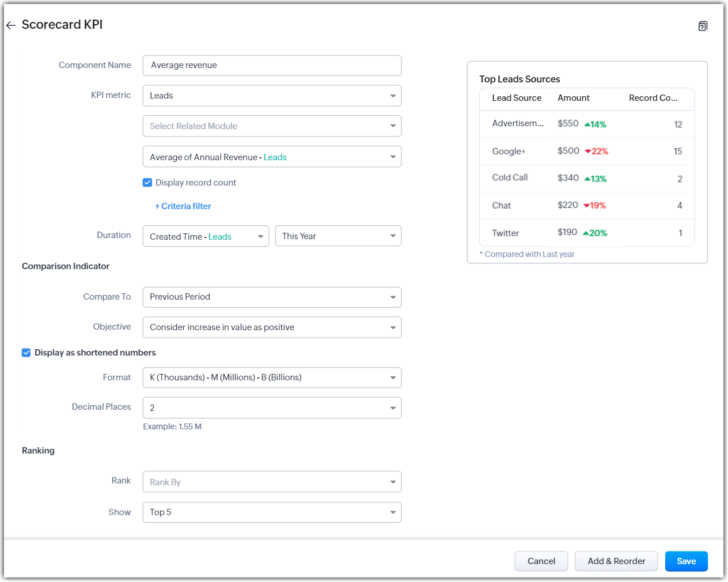This screenshot has height=582, width=728.
Task: Open the help guide icon
Action: [x=703, y=26]
